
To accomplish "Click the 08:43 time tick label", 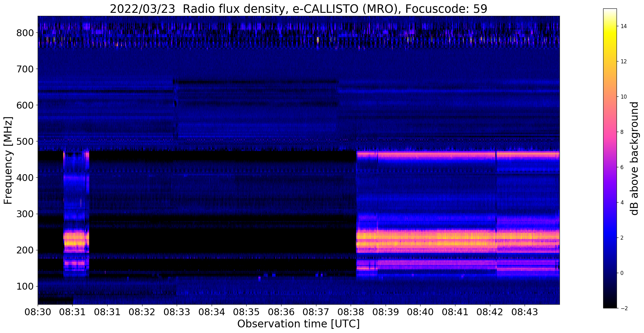I will coord(525,312).
